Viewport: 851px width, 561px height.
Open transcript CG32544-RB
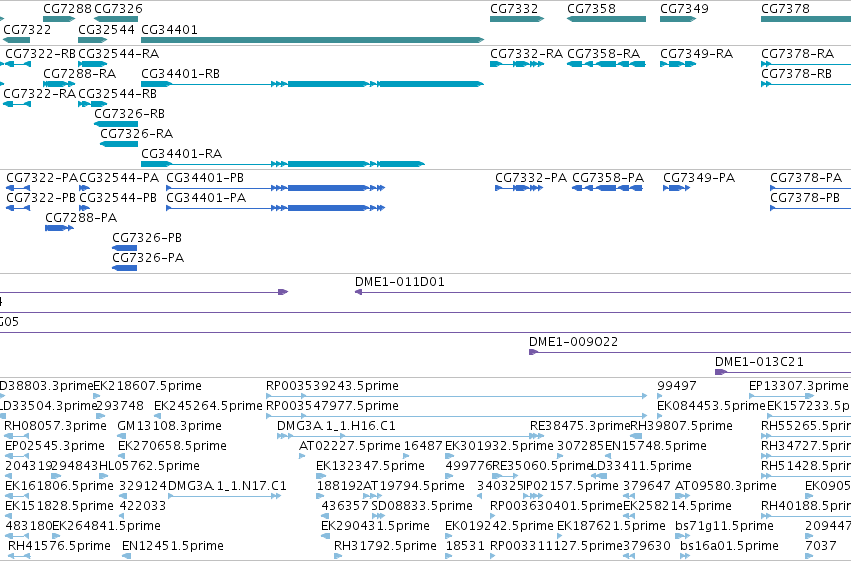[x=117, y=94]
